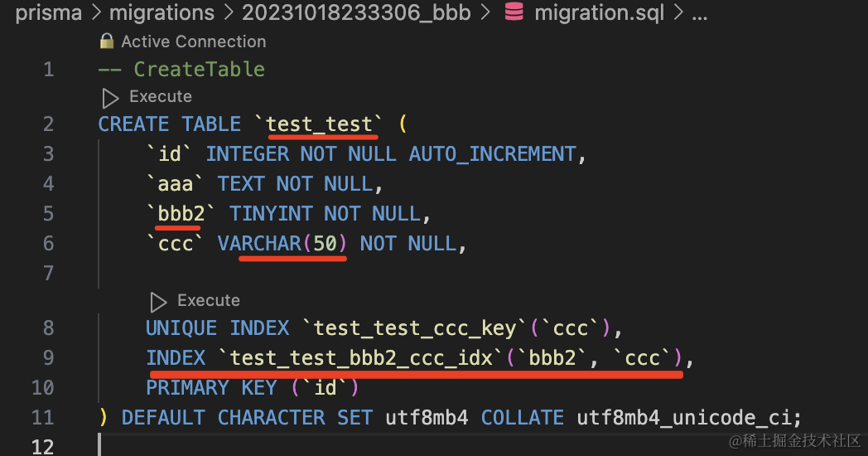The width and height of the screenshot is (868, 456).
Task: Open the migration.sql breadcrumb file picker
Action: click(x=599, y=12)
